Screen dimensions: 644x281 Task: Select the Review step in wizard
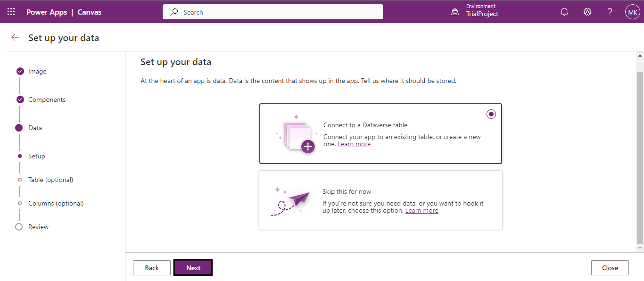[x=38, y=227]
